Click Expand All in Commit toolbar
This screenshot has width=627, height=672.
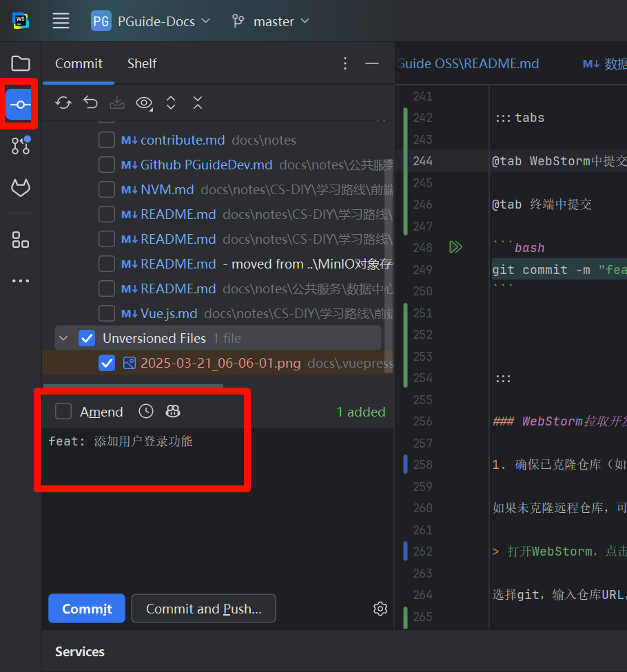click(x=171, y=103)
